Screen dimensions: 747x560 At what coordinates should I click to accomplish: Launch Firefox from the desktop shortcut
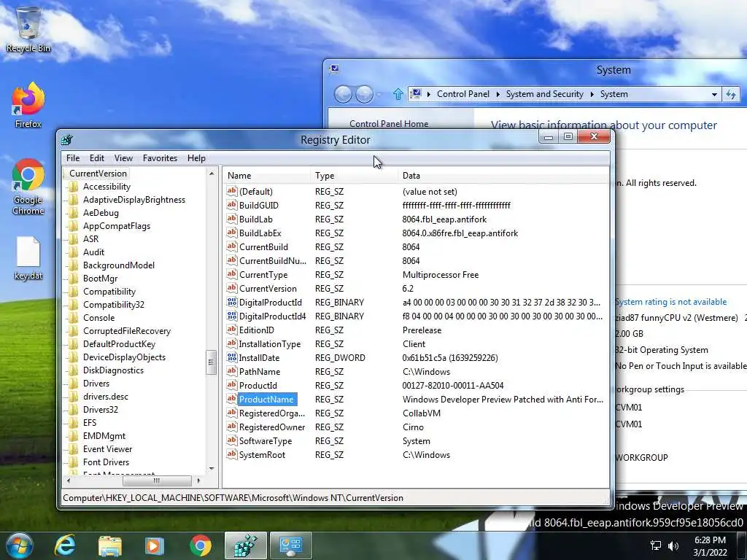click(28, 105)
